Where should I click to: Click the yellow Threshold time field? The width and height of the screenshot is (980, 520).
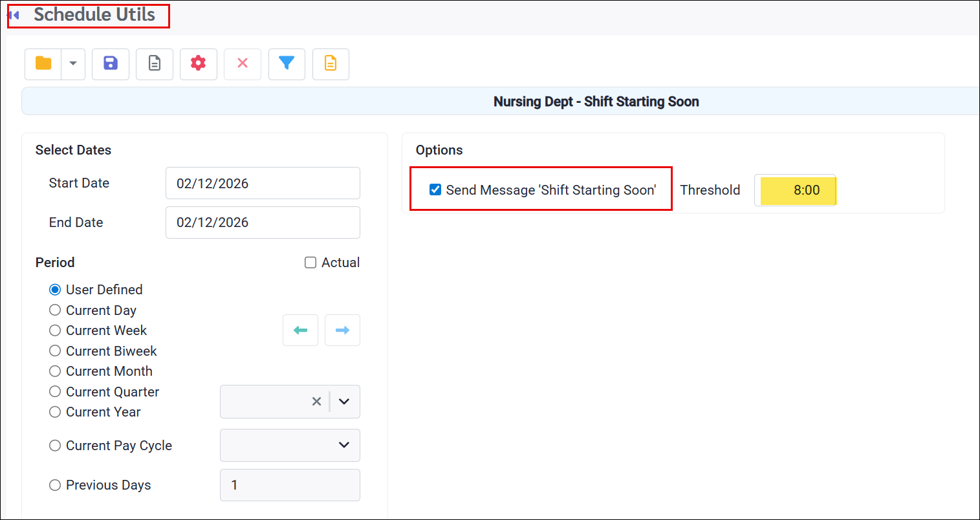798,190
